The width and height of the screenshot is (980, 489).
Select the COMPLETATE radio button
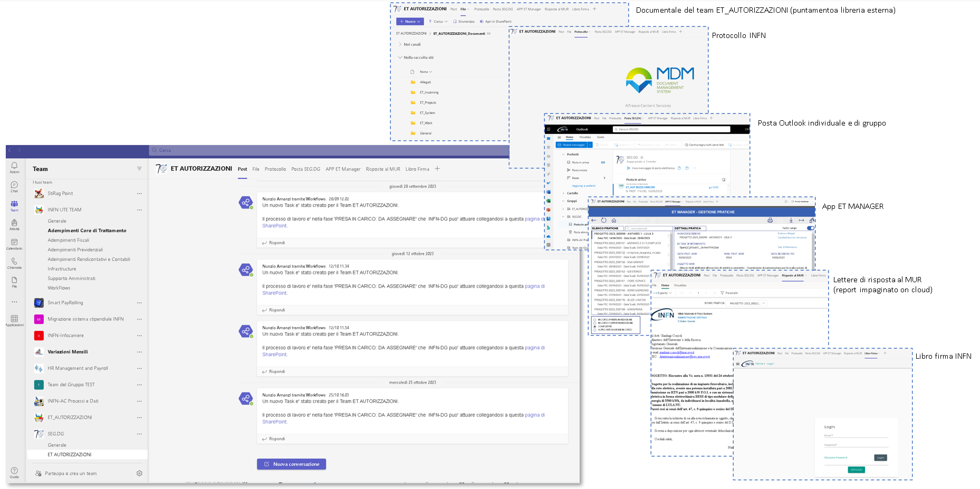coord(595,326)
